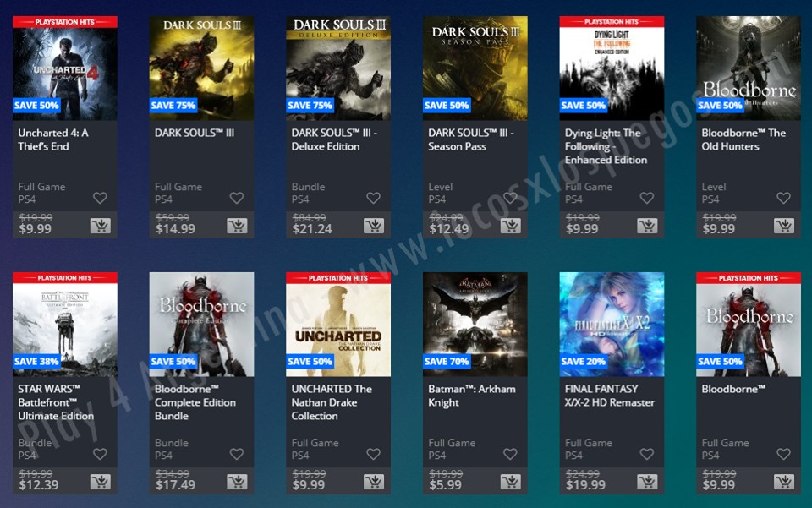The width and height of the screenshot is (812, 508).
Task: Wishlist Batman: Arkham Knight with heart icon
Action: (x=510, y=454)
